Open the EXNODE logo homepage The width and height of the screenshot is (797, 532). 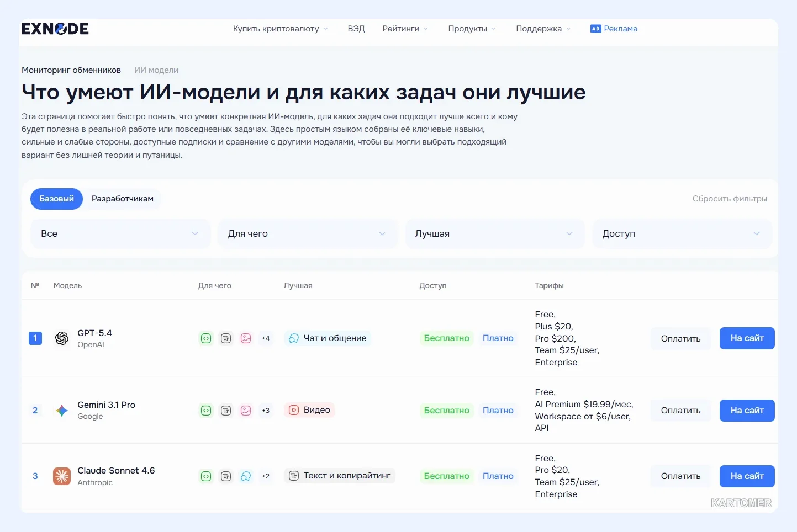[55, 29]
